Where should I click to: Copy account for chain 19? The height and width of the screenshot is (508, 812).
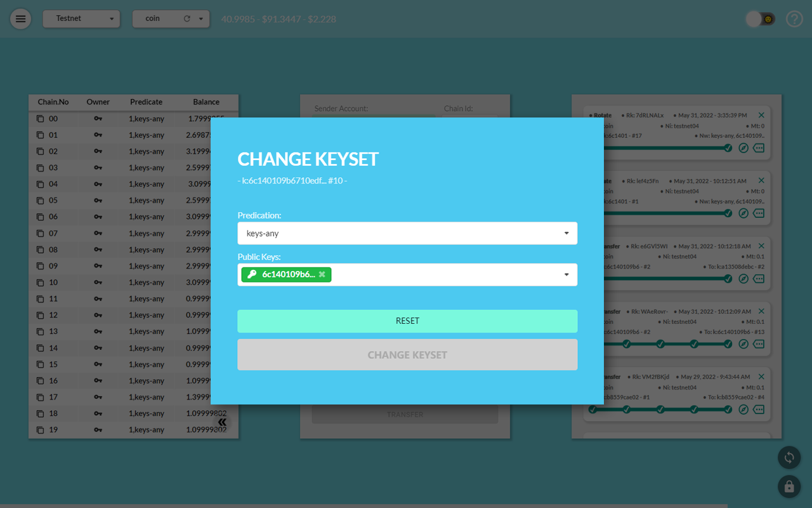point(41,430)
